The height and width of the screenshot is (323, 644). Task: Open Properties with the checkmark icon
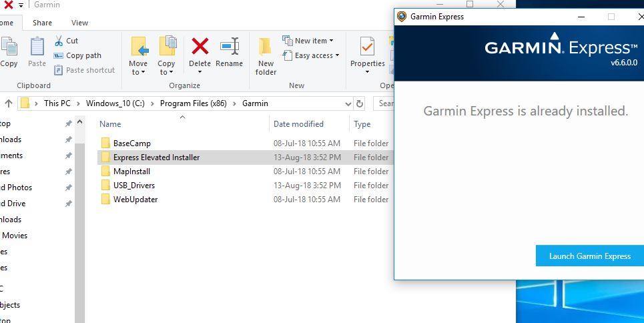(367, 46)
